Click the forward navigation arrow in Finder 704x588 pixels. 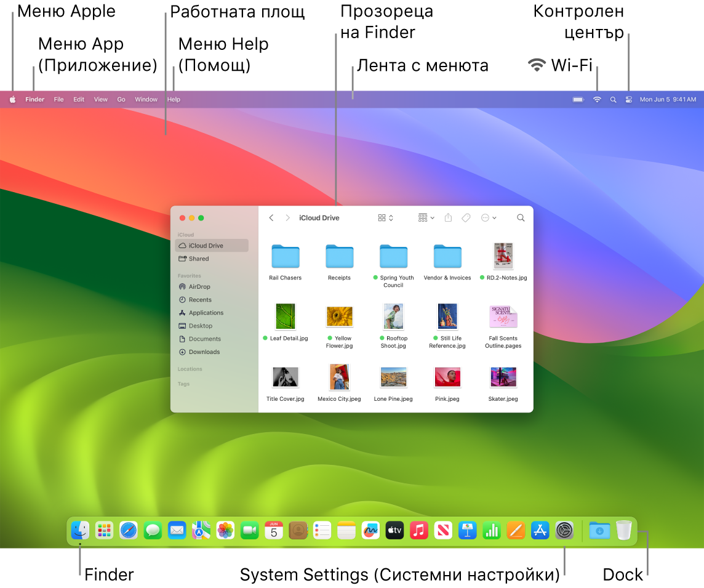coord(287,217)
